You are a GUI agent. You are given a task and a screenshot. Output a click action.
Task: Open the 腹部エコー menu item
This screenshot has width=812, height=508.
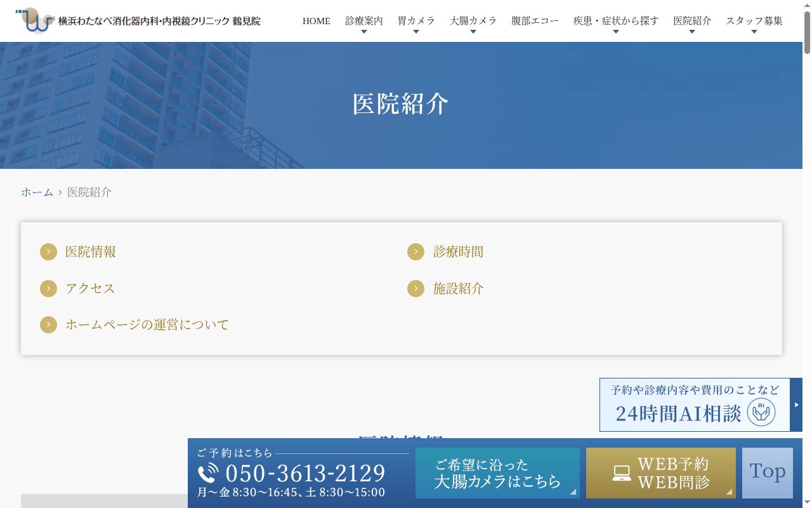tap(535, 21)
